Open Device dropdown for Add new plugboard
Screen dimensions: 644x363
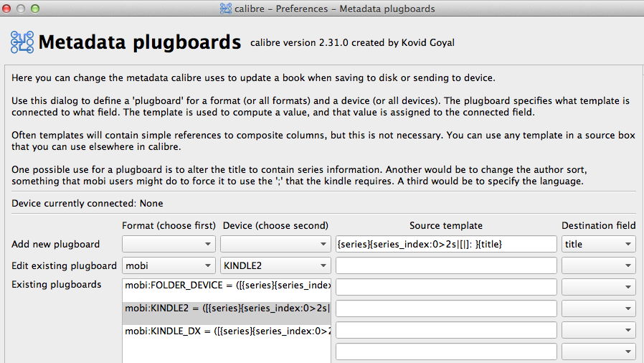275,245
